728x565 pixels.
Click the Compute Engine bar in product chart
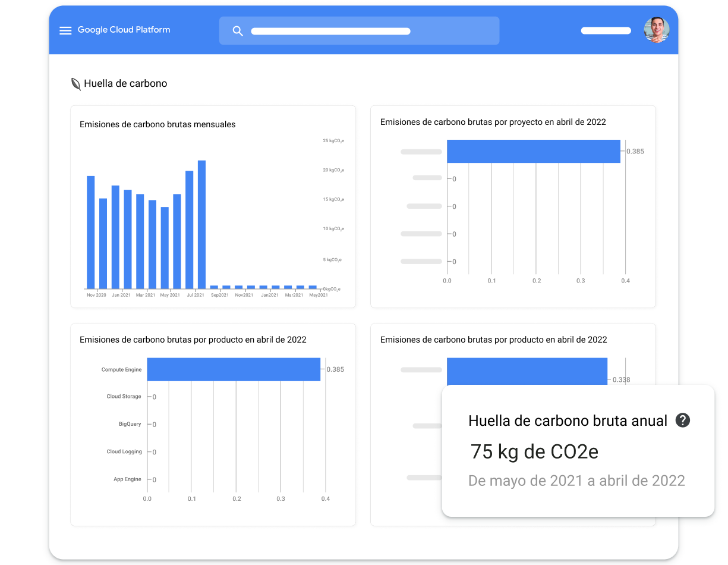[234, 369]
